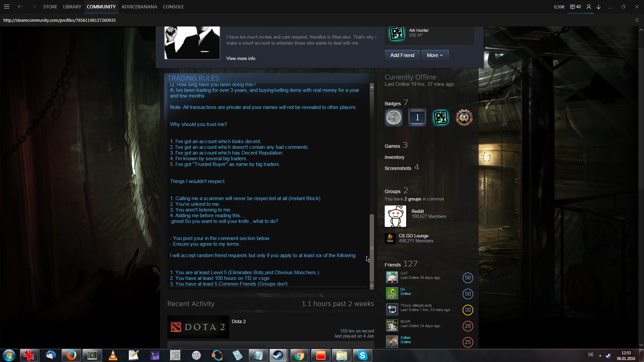Click the friends profile icon in header
Viewport: 644px width, 362px height.
[589, 7]
